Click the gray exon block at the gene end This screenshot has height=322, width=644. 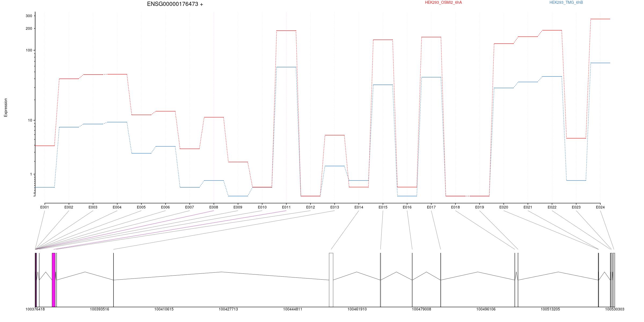614,280
